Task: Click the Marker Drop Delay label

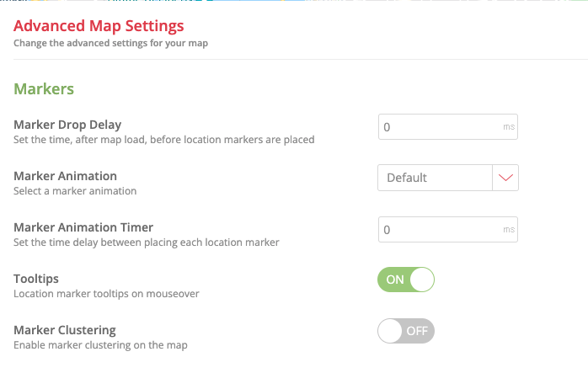Action: coord(67,125)
